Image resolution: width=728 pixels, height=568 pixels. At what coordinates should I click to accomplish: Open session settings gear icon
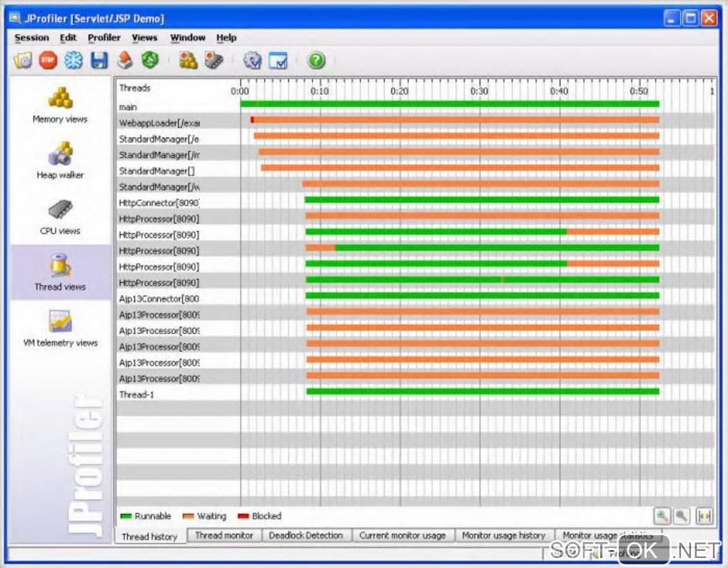click(x=253, y=61)
